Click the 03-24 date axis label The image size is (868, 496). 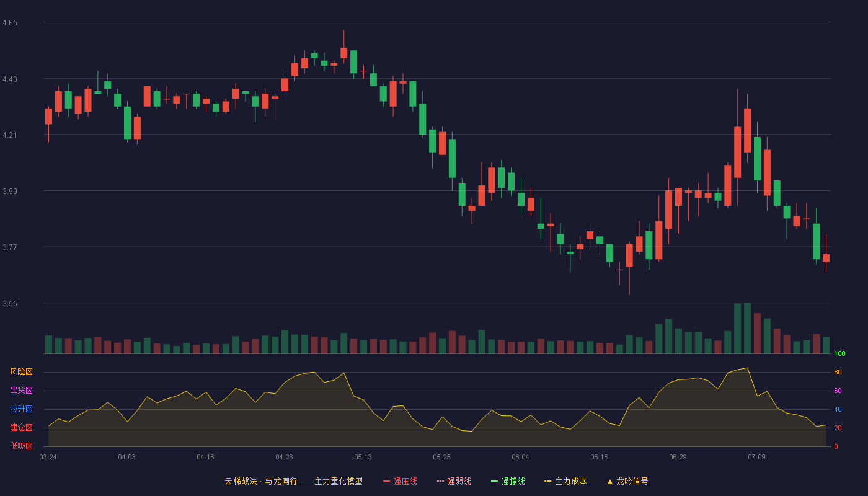tap(48, 457)
